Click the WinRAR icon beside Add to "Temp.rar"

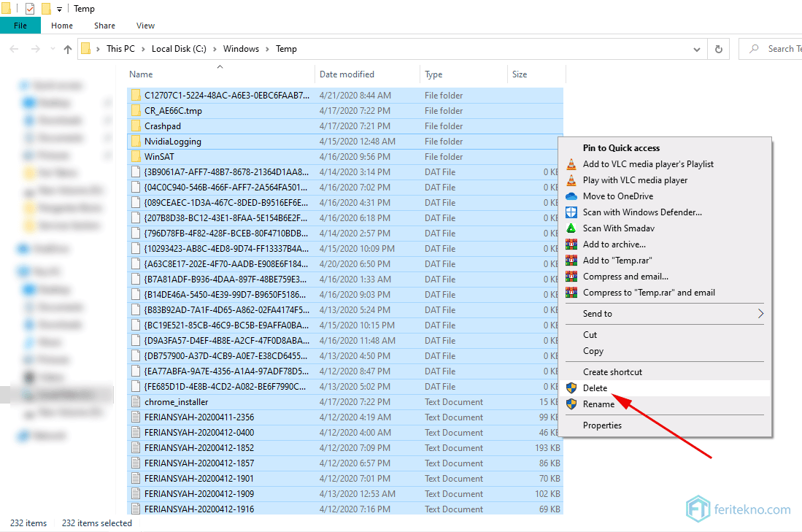point(571,261)
